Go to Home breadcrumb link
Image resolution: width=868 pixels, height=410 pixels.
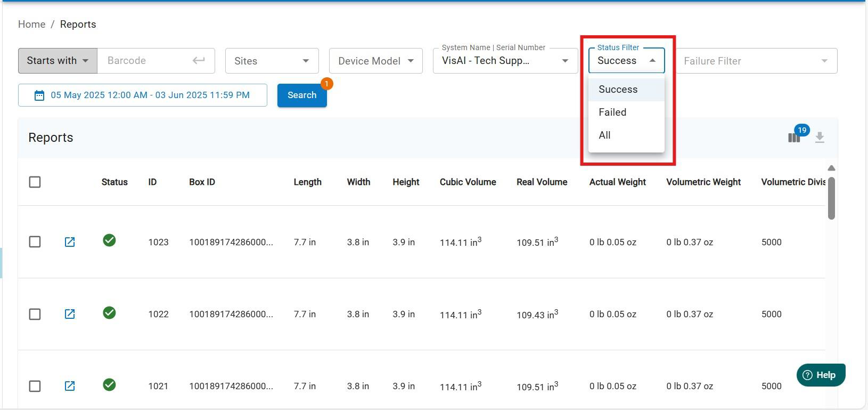pos(31,25)
